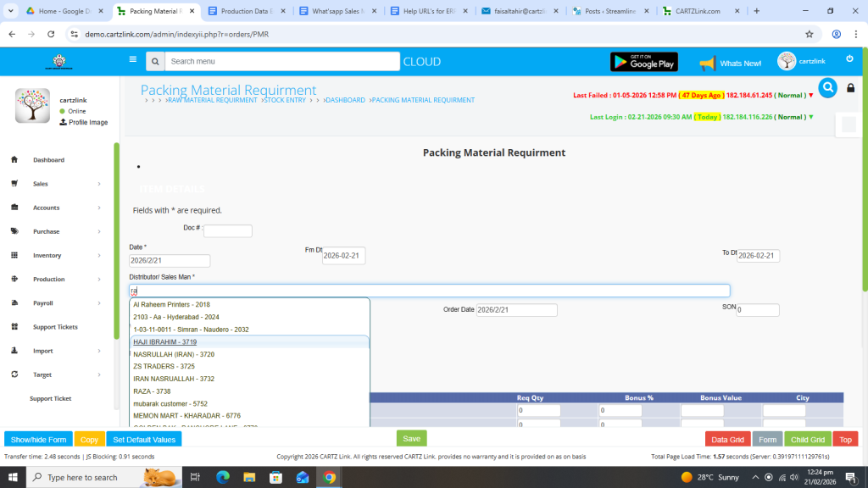Open Microsoft Edge from the taskbar
This screenshot has height=488, width=868.
click(223, 477)
